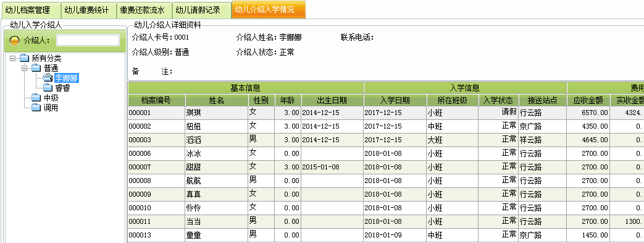644x243 pixels.
Task: Click the 应收金额 column header
Action: 588,100
